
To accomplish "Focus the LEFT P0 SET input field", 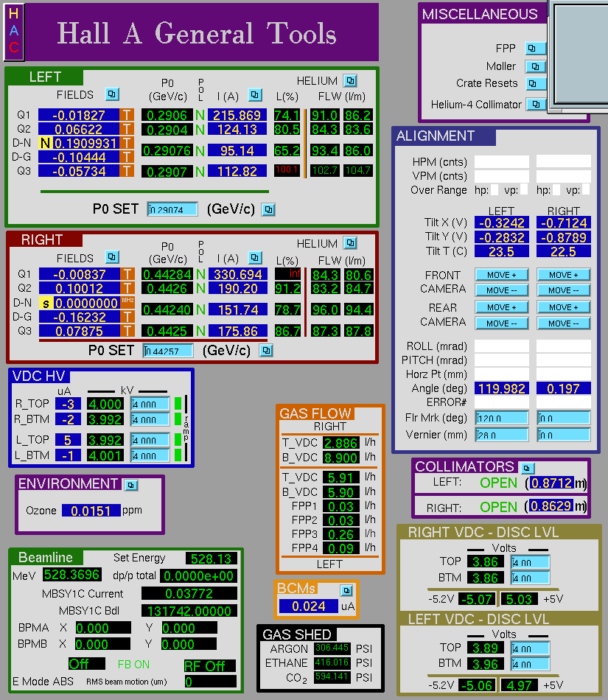I will pos(172,209).
